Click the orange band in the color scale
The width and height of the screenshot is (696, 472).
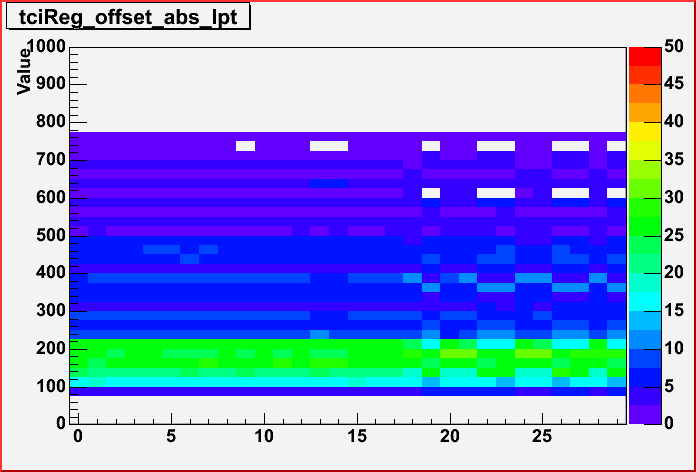coord(643,100)
